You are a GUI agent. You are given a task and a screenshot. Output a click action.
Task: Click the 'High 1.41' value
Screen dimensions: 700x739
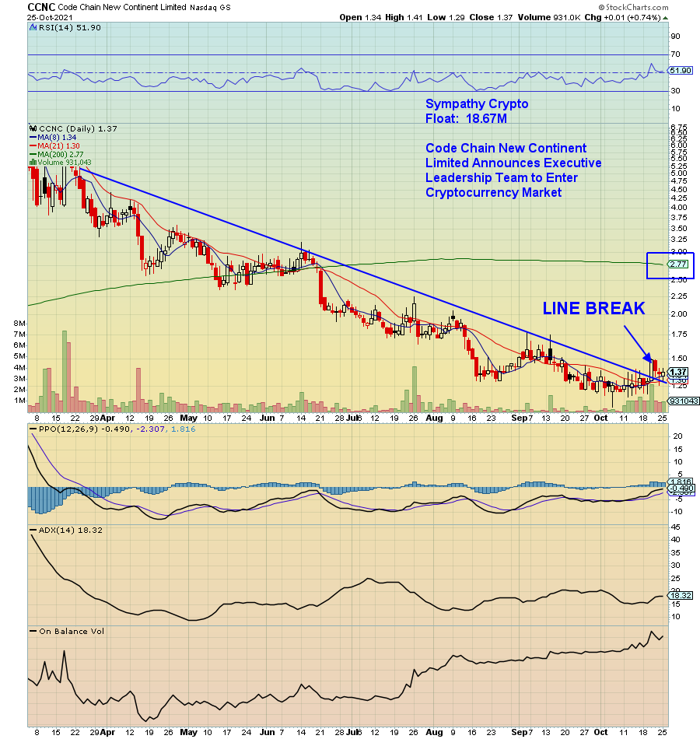pos(404,17)
